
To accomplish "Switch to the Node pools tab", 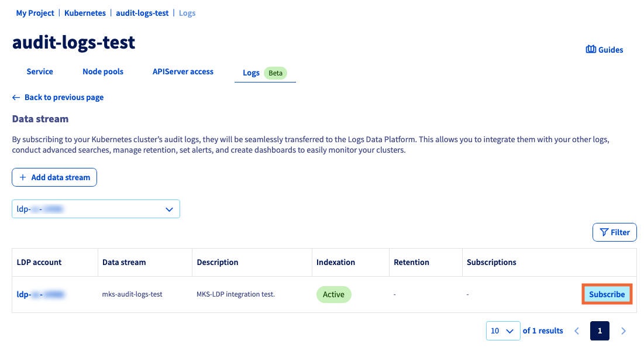I will [103, 71].
